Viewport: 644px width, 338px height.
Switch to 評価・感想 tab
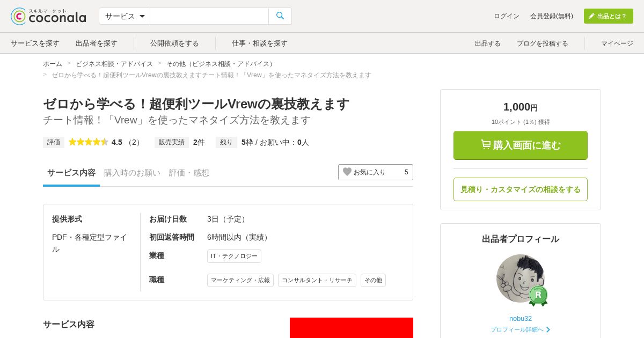click(x=189, y=173)
